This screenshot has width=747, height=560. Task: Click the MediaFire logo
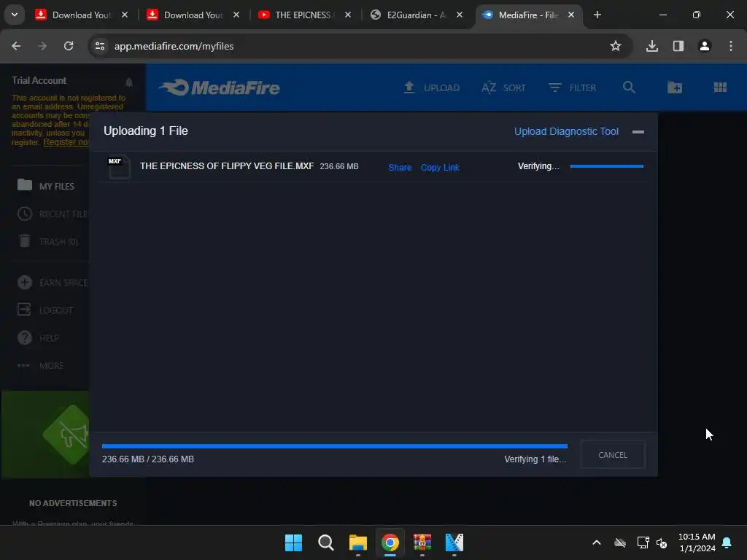[220, 87]
